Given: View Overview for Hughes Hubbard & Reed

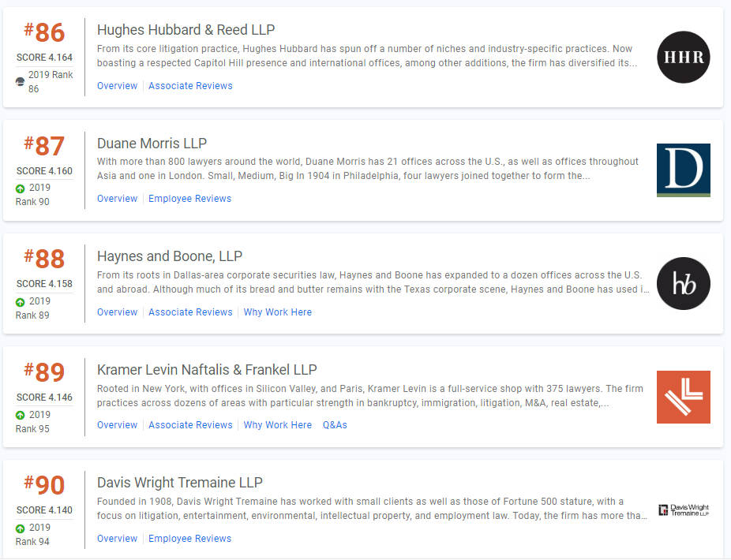Looking at the screenshot, I should coord(117,86).
